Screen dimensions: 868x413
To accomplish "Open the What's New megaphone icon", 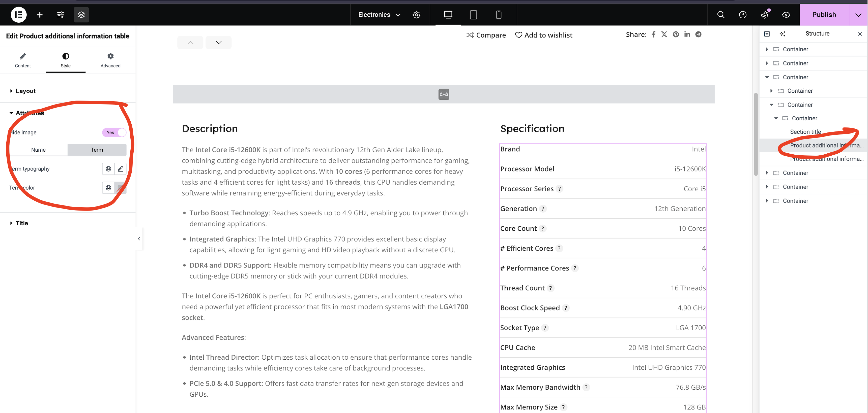I will (765, 14).
